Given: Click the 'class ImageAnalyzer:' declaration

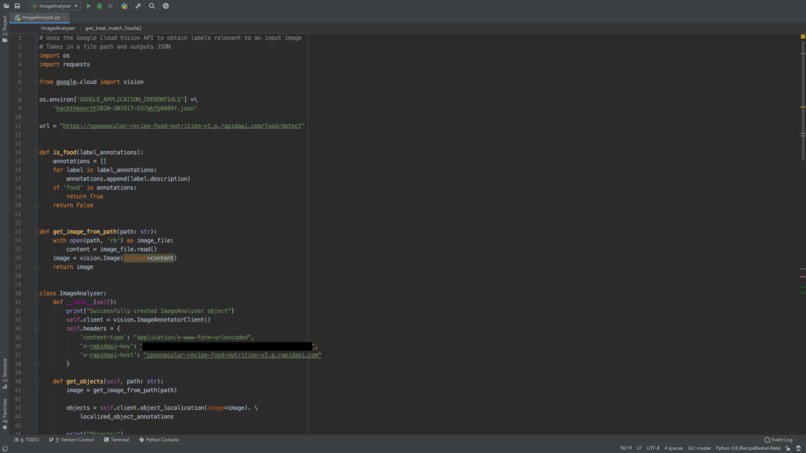Looking at the screenshot, I should [73, 294].
